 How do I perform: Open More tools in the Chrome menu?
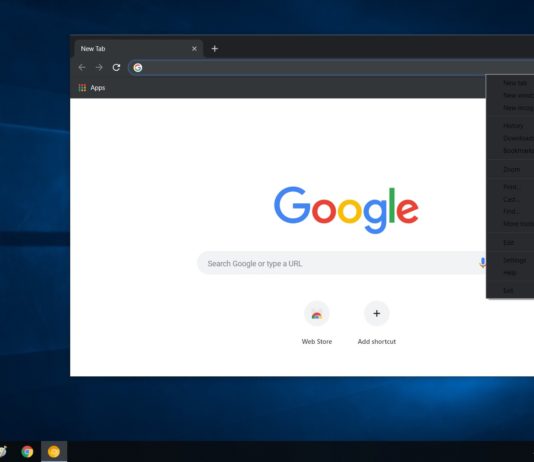[510, 224]
